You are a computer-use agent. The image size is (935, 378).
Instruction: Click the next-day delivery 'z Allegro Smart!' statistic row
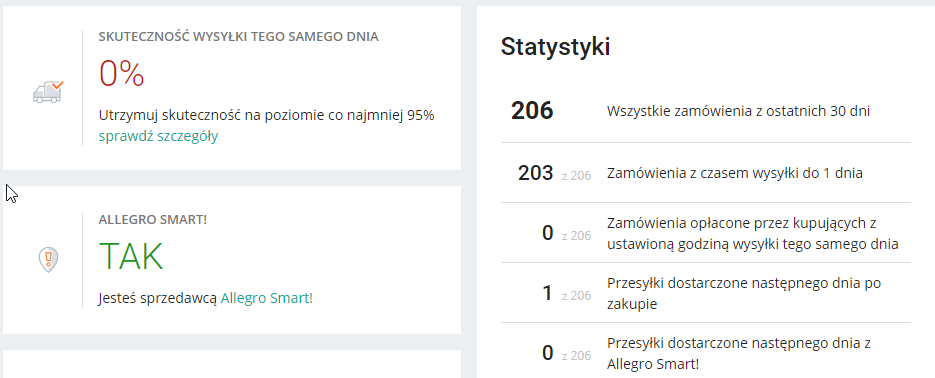[706, 353]
